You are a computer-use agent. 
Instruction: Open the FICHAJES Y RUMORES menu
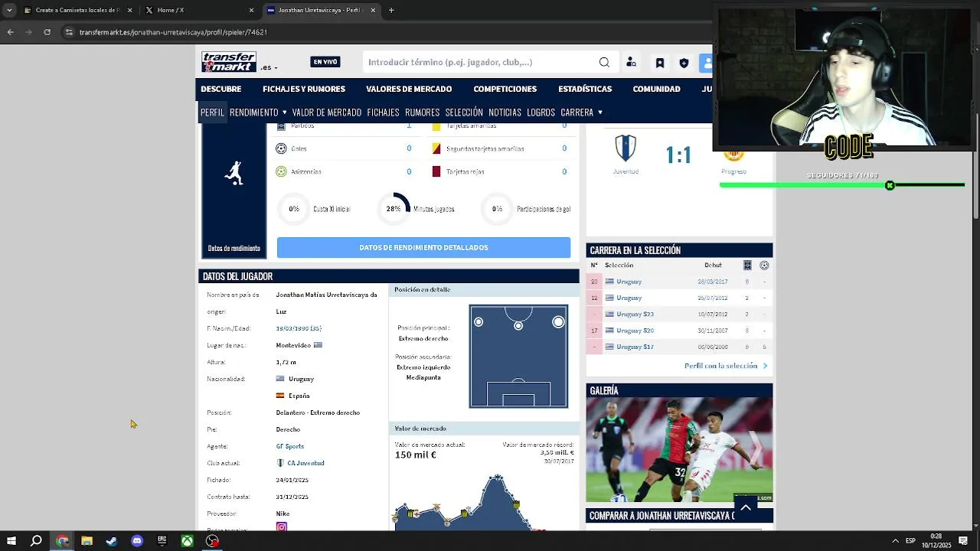(304, 89)
